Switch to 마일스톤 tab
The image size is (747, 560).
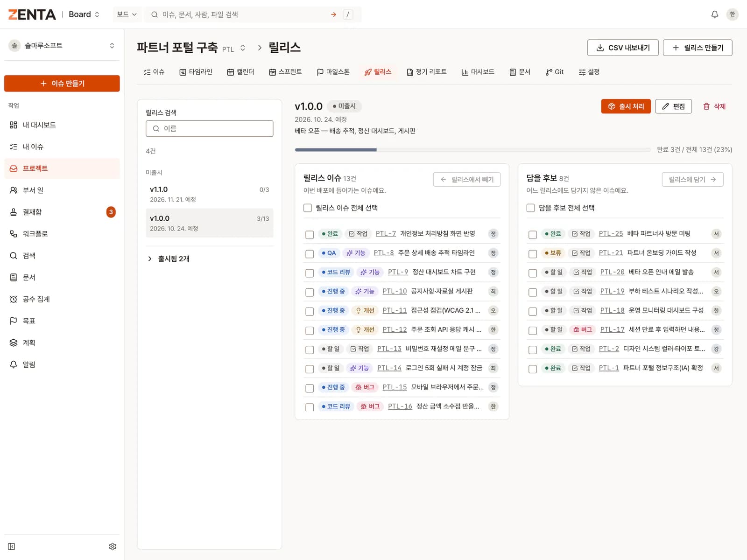333,72
